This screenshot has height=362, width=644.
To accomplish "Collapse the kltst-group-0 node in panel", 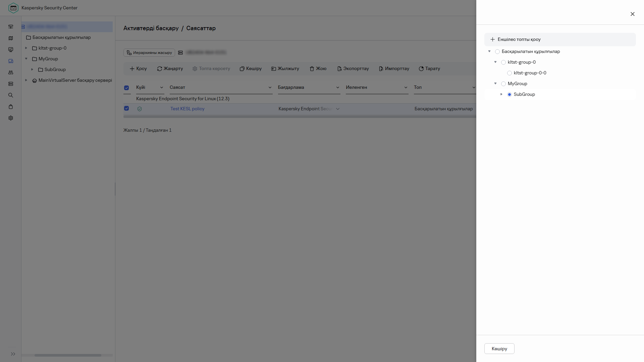I will point(495,62).
